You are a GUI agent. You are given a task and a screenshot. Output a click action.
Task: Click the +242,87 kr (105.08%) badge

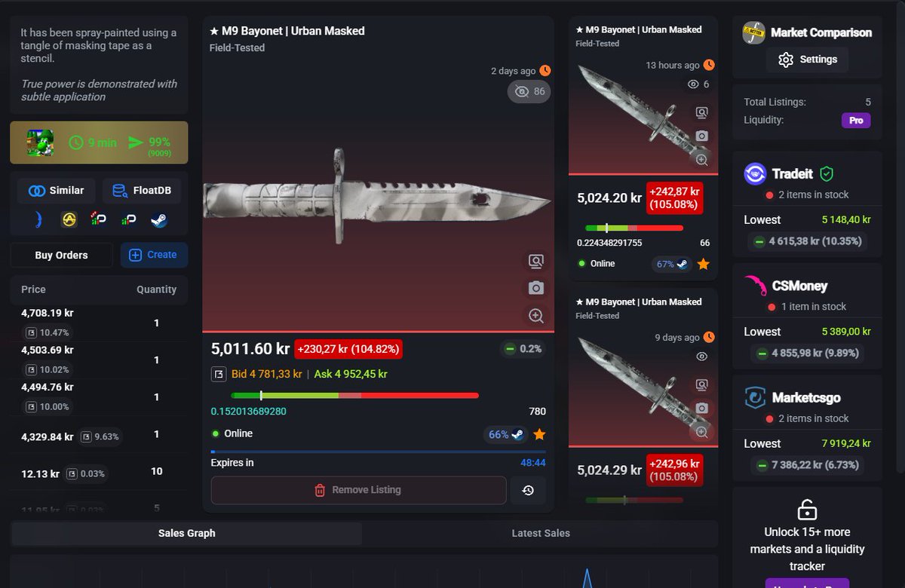tap(675, 198)
